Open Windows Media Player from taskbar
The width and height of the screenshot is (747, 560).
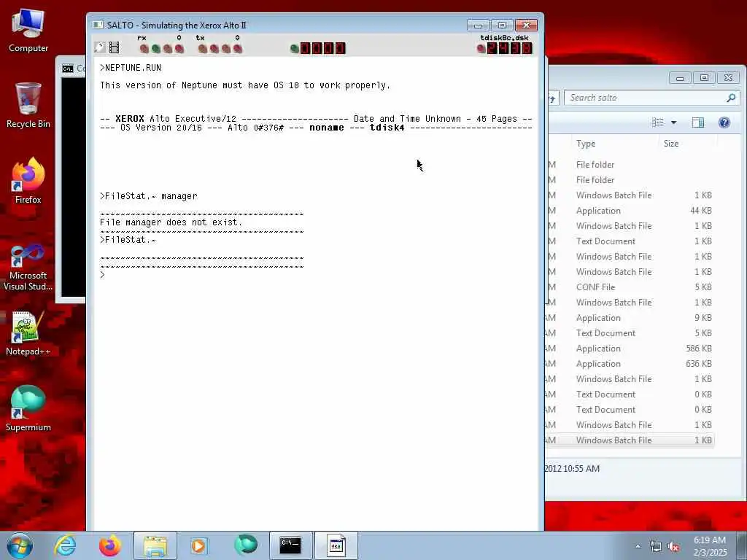tap(198, 545)
